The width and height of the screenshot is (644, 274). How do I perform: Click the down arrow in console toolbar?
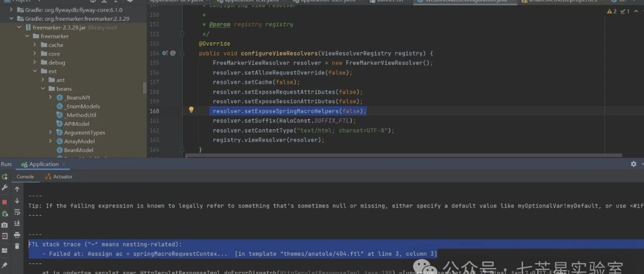coord(17,201)
